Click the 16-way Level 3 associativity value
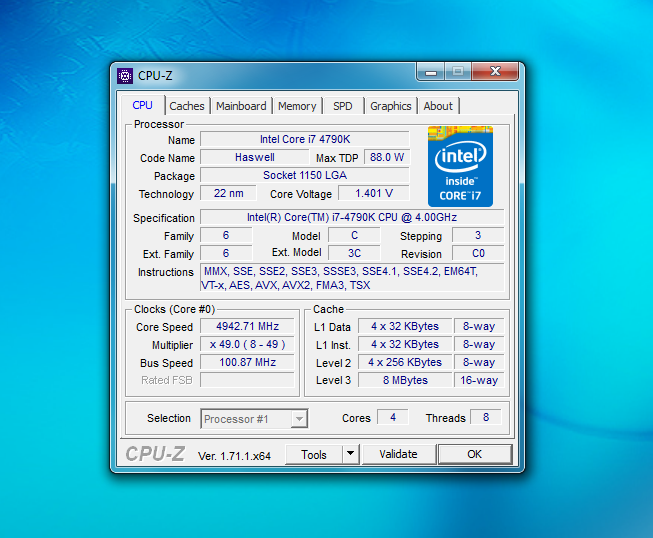This screenshot has height=538, width=653. 479,380
